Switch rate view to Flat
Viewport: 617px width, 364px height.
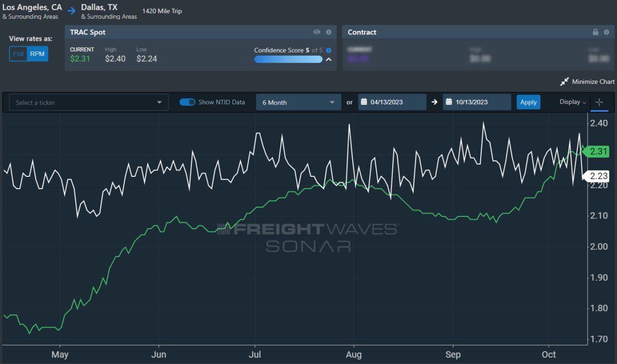(x=19, y=53)
